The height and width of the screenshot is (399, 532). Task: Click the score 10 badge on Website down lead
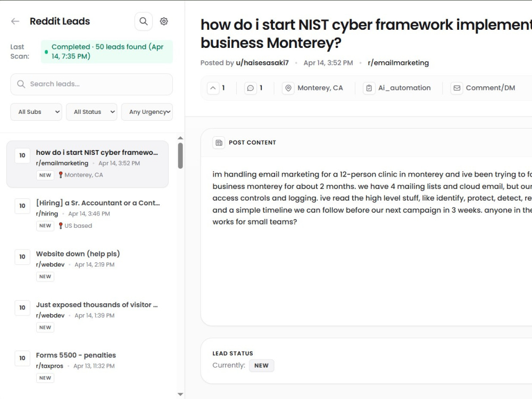point(22,257)
